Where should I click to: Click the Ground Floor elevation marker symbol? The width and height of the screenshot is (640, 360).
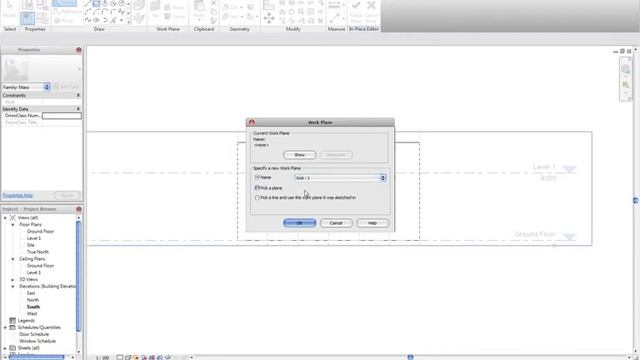click(x=569, y=236)
